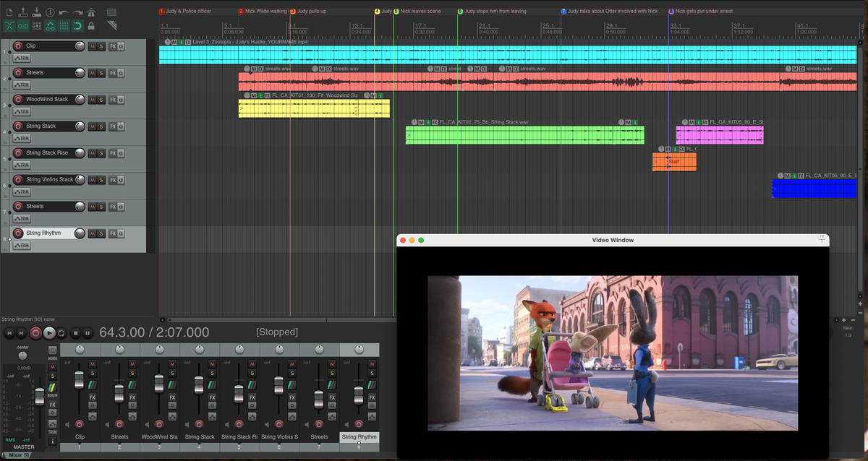Undo the last action from the toolbar
The width and height of the screenshot is (868, 461).
[x=64, y=12]
